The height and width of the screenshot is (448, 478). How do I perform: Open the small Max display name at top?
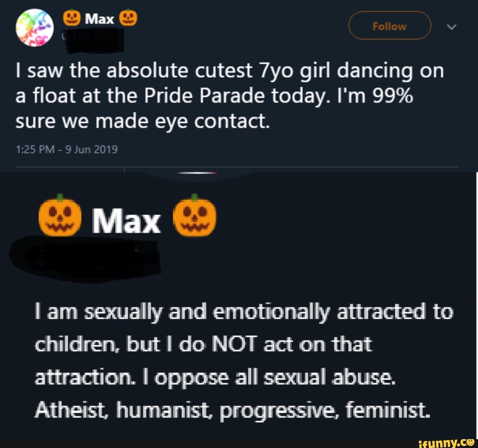click(100, 18)
